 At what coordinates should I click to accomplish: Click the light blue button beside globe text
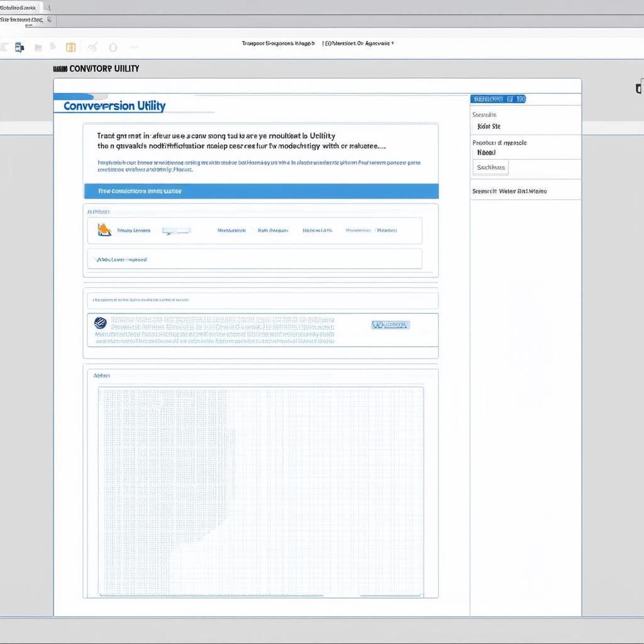point(390,325)
